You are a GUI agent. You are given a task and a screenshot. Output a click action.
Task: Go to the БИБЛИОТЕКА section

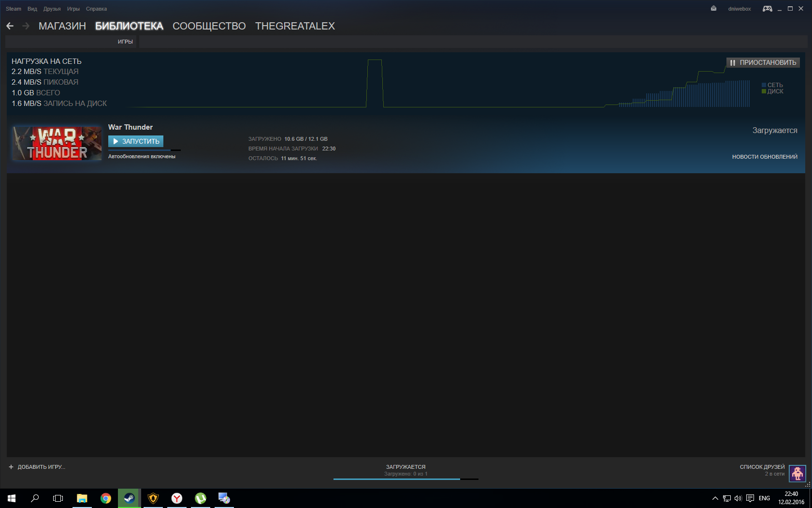[x=129, y=26]
